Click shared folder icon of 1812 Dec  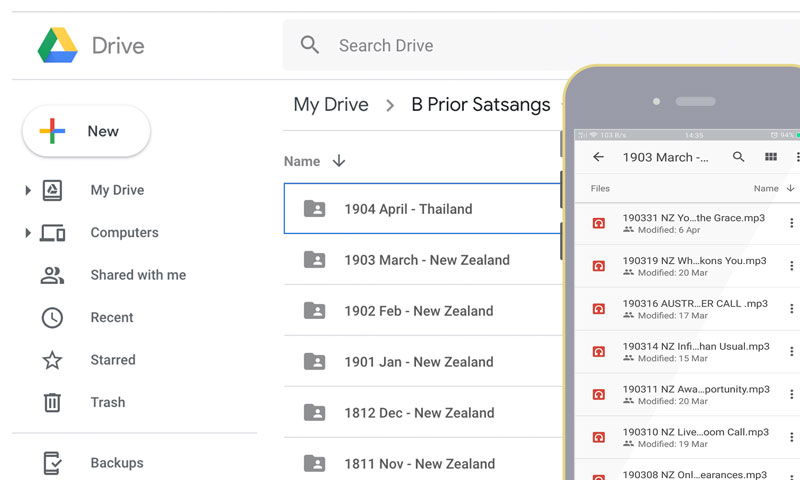[314, 412]
